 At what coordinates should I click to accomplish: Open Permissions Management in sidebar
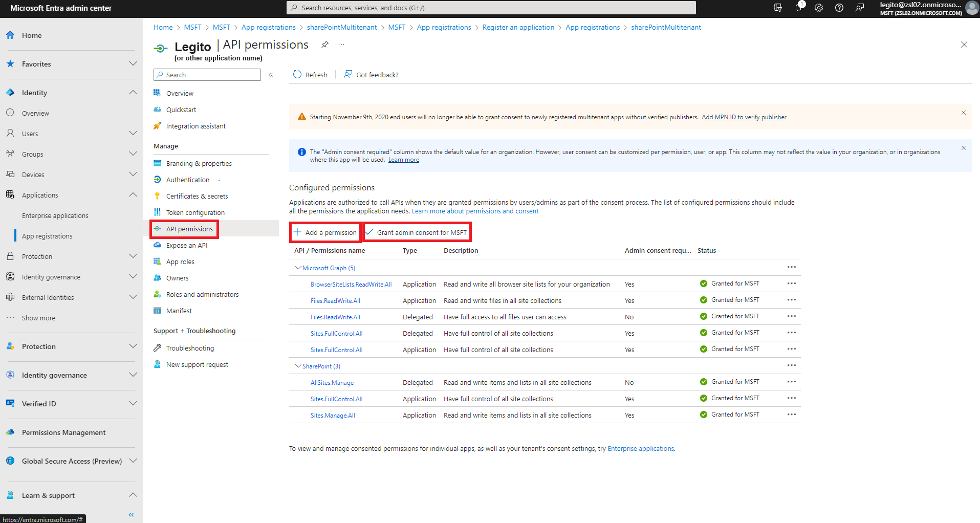tap(63, 432)
